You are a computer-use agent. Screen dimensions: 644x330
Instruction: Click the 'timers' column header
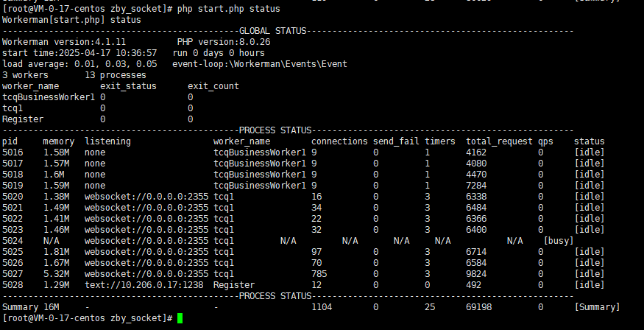coord(440,141)
